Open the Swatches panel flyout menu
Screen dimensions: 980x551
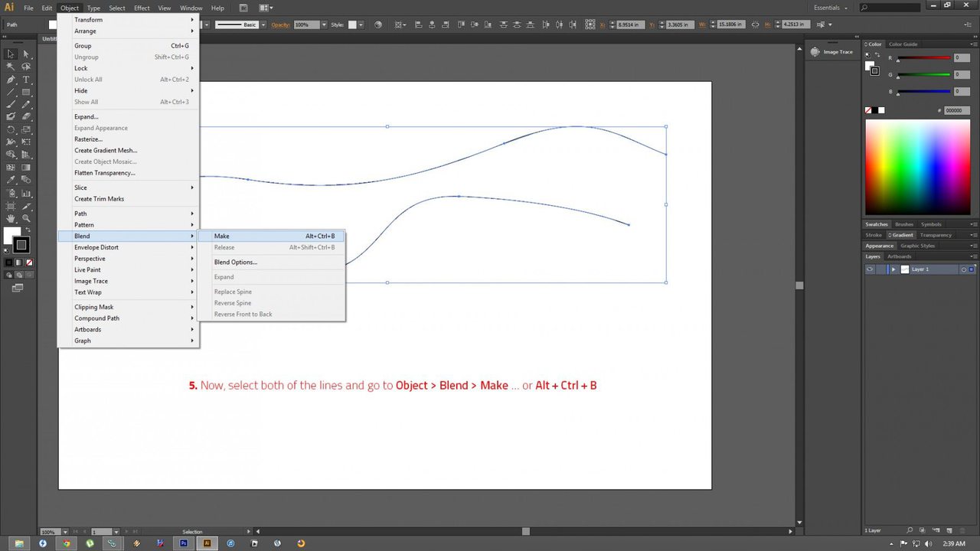pos(973,224)
